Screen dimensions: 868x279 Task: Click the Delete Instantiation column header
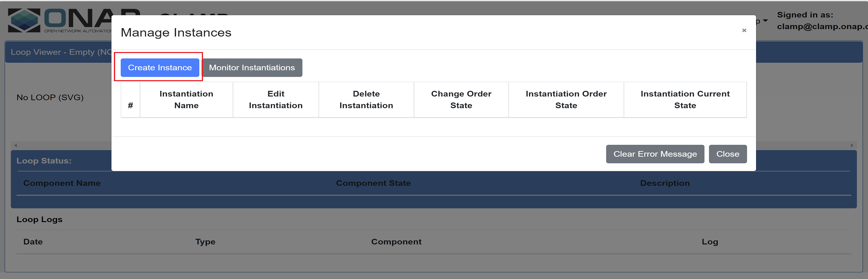(366, 100)
